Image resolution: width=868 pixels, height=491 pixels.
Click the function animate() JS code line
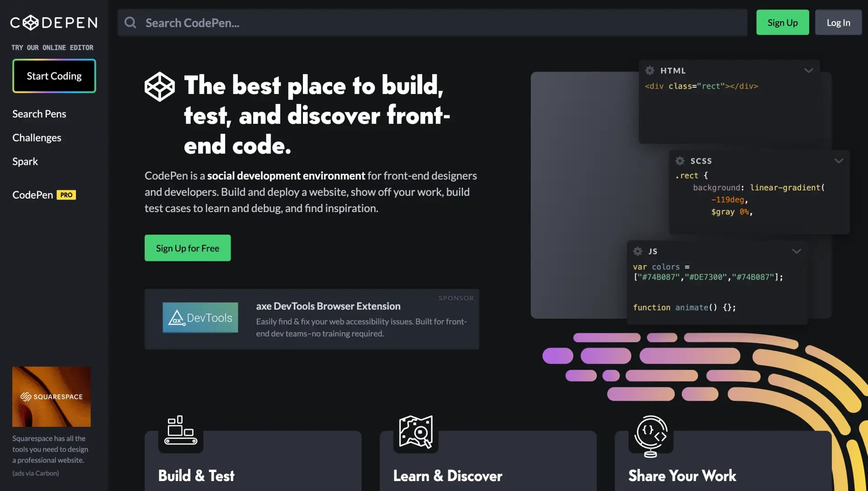(x=684, y=307)
